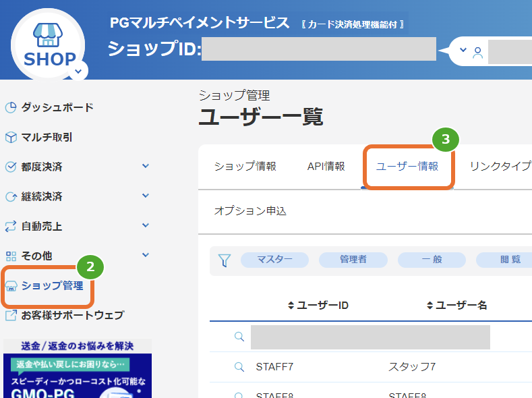The width and height of the screenshot is (532, 398).
Task: Toggle the 管理者 filter chip
Action: pos(353,260)
